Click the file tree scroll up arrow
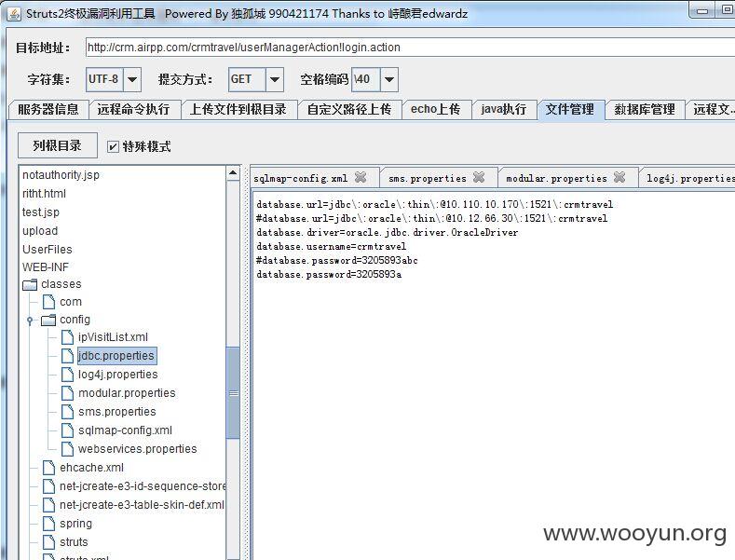Screen dimensions: 735x560 [233, 173]
